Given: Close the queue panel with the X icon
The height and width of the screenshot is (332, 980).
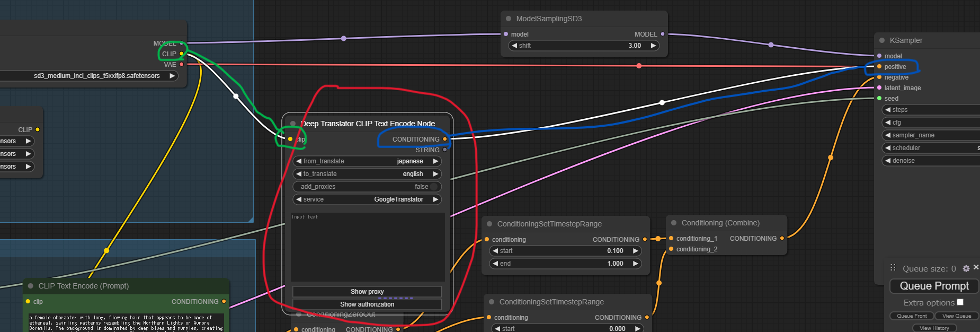Looking at the screenshot, I should (976, 267).
